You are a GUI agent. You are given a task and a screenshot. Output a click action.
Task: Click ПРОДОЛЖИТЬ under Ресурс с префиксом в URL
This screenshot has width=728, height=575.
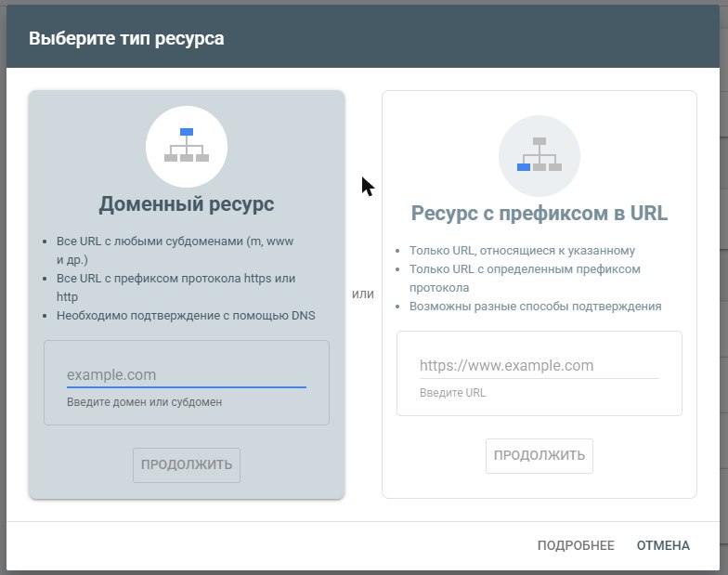click(x=539, y=455)
